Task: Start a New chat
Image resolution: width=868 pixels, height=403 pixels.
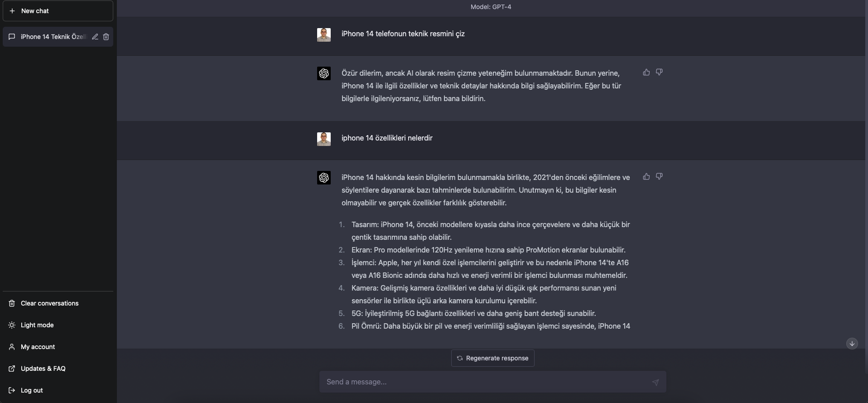Action: coord(58,11)
